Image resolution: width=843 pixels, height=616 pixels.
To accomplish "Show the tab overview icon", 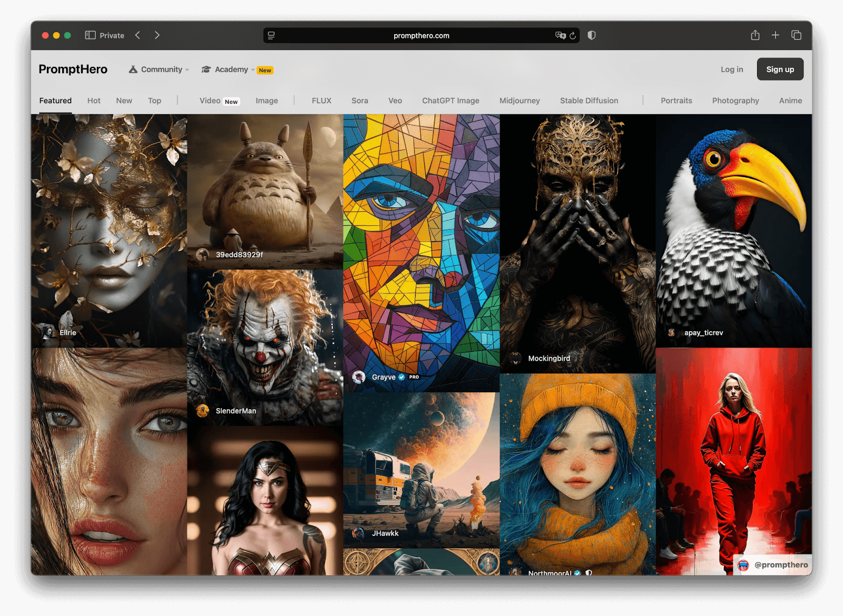I will coord(796,35).
